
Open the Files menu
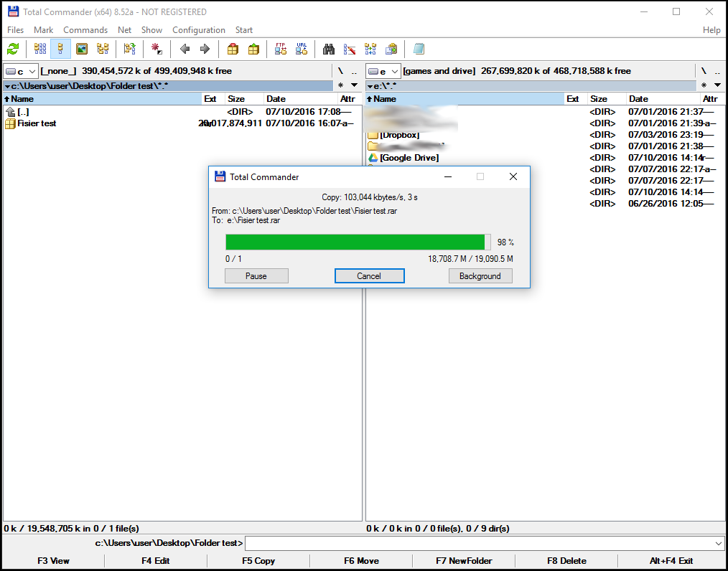(x=15, y=29)
